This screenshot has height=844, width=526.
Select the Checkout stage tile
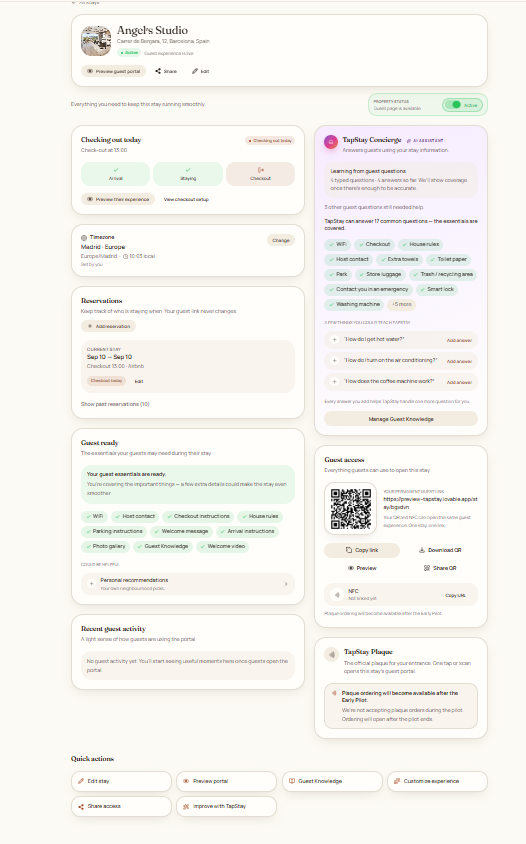261,174
